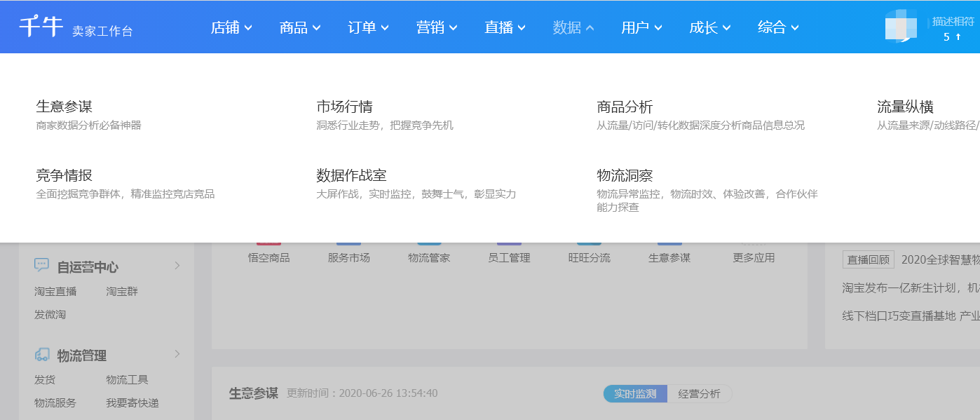Switch to the 实时监测 view

(x=635, y=394)
